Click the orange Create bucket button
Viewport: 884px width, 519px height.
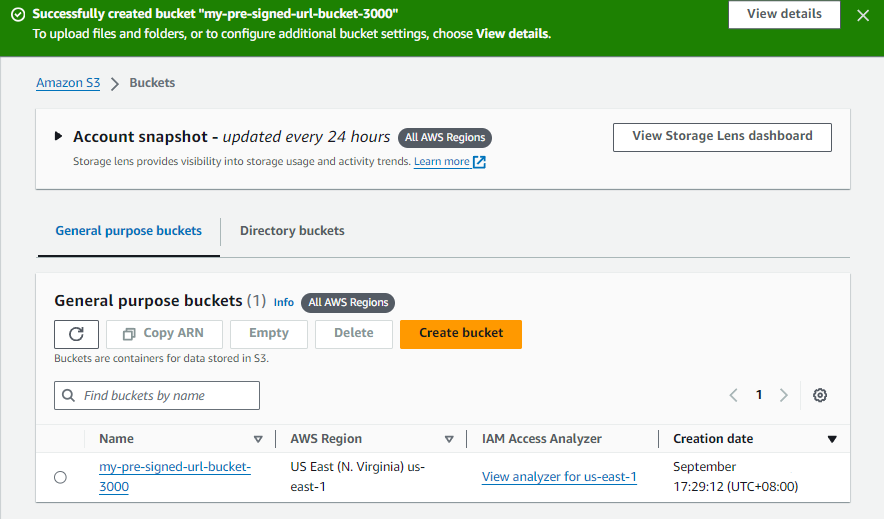pyautogui.click(x=461, y=334)
